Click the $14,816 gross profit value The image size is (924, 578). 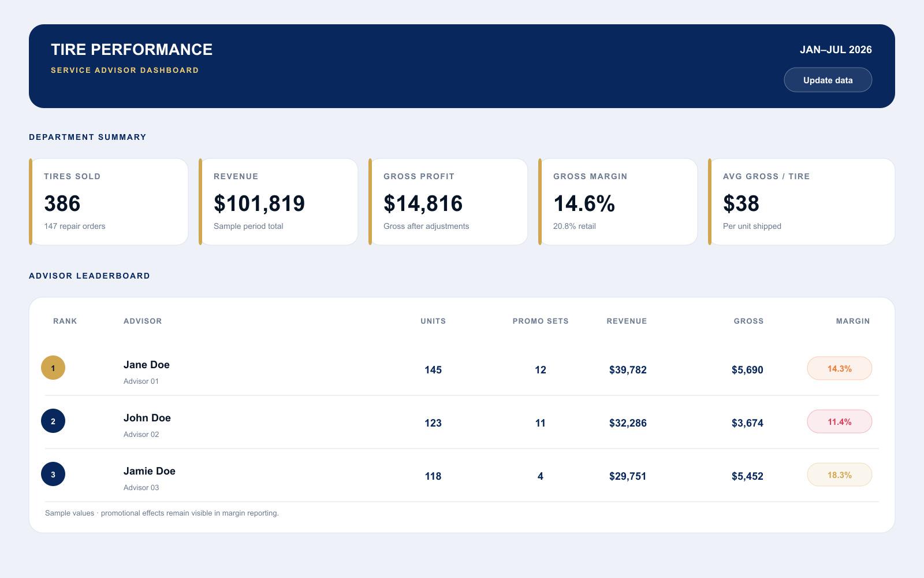(423, 203)
